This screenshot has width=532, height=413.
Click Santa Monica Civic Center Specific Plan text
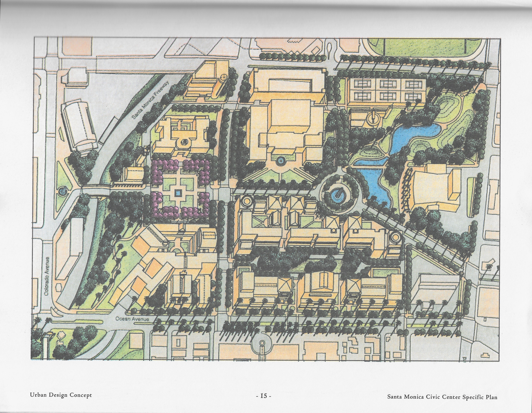pos(442,397)
